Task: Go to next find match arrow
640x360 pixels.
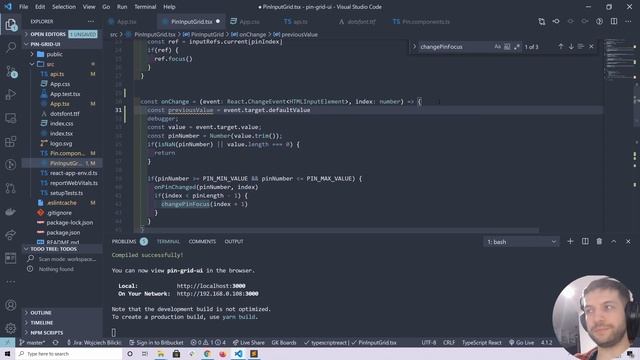Action: pos(571,47)
